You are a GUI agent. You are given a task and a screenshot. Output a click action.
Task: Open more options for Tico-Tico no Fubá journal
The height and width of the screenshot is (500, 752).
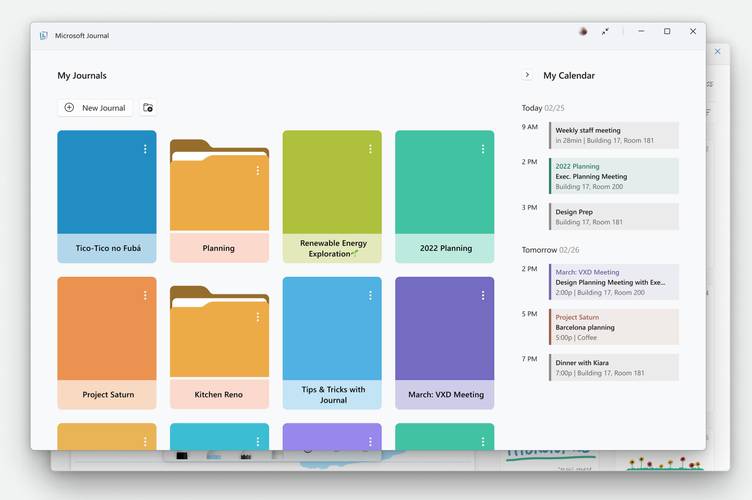145,149
